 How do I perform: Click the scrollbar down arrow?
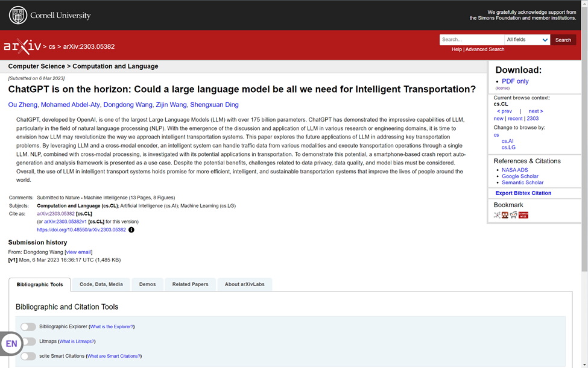click(x=584, y=364)
